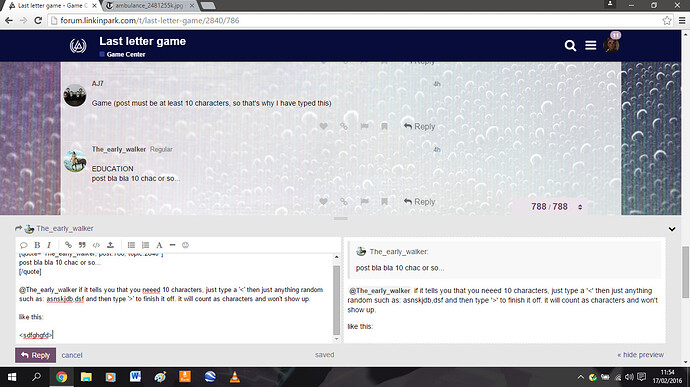Submit the post with the Reply button
The width and height of the screenshot is (690, 387).
36,355
